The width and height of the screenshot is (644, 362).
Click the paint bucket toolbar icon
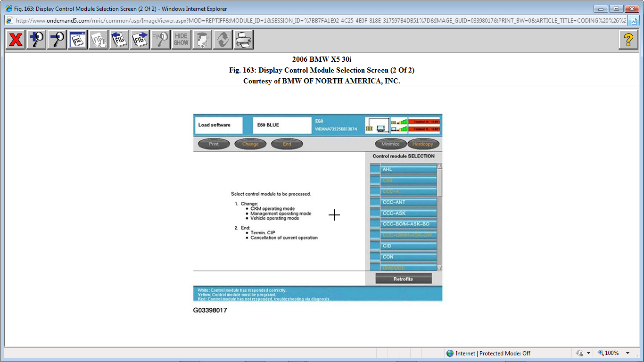pyautogui.click(x=202, y=40)
